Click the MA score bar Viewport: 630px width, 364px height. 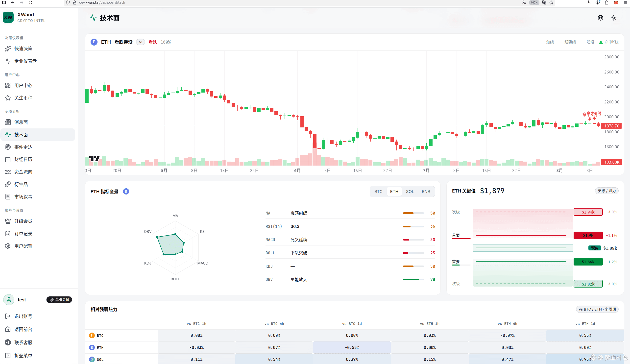(413, 213)
